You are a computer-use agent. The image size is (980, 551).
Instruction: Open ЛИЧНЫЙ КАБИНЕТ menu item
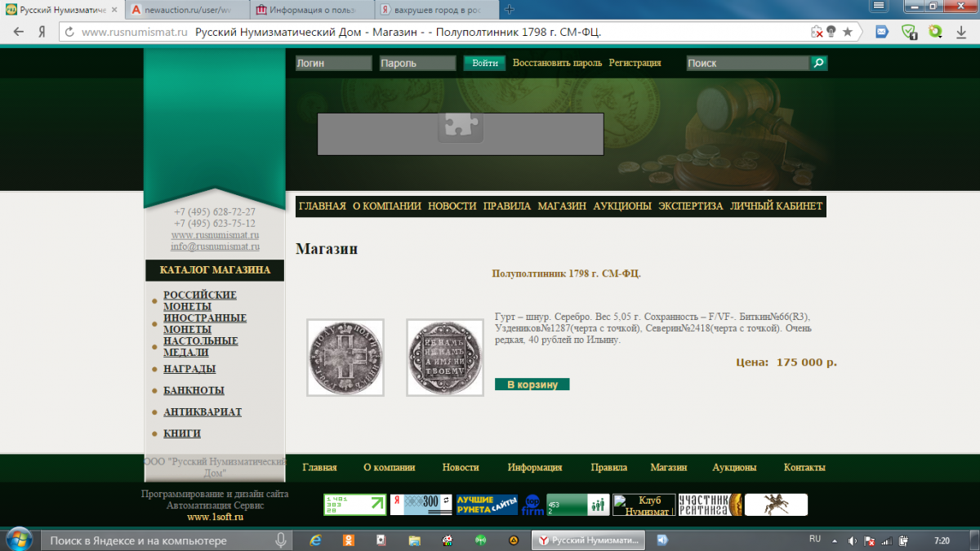tap(776, 207)
